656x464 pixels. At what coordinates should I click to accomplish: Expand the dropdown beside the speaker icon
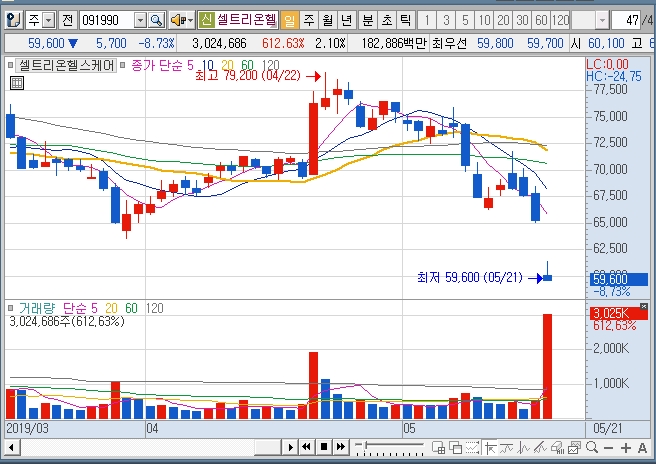point(191,20)
